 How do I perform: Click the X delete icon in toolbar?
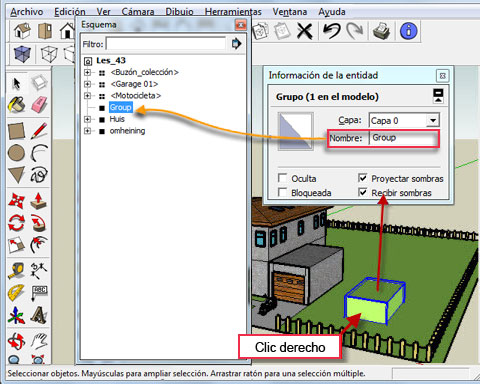305,31
